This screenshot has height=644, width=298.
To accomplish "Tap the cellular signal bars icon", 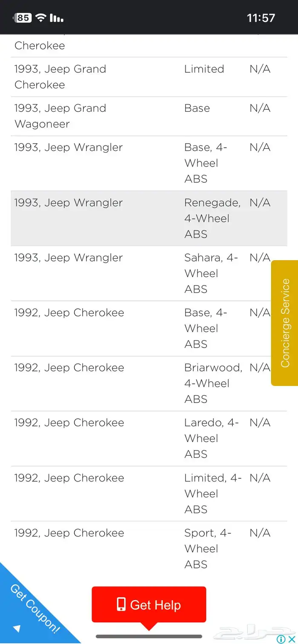I will tap(57, 18).
